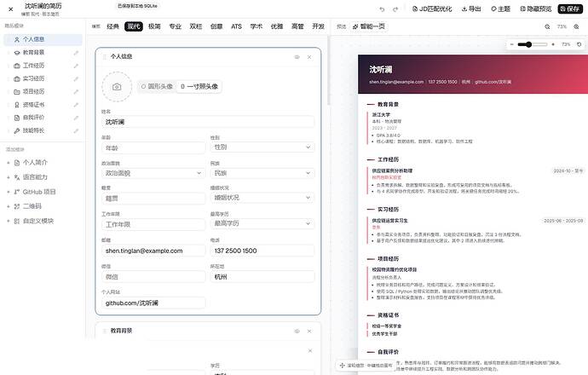Click the redo arrow in the top bar
Screen dimensions: 588x375
point(395,9)
